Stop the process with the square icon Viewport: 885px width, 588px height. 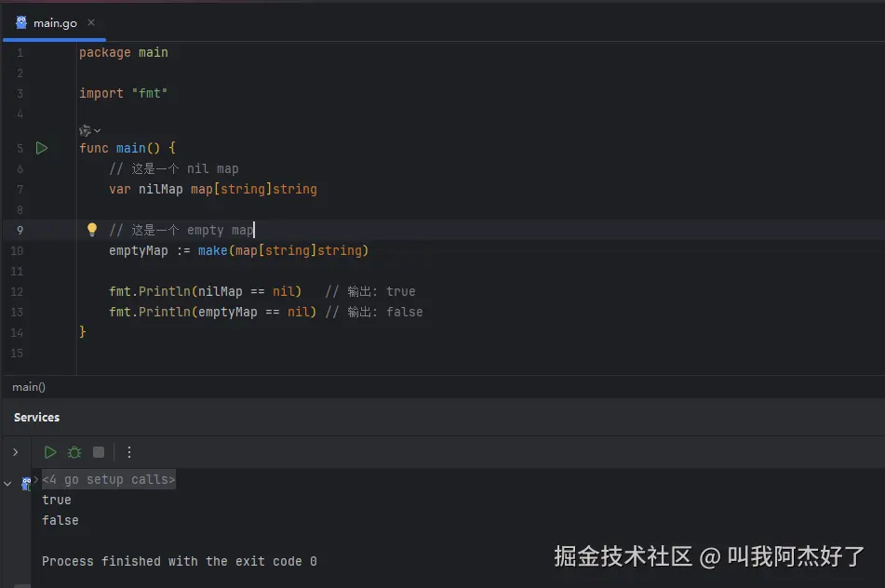pos(99,452)
